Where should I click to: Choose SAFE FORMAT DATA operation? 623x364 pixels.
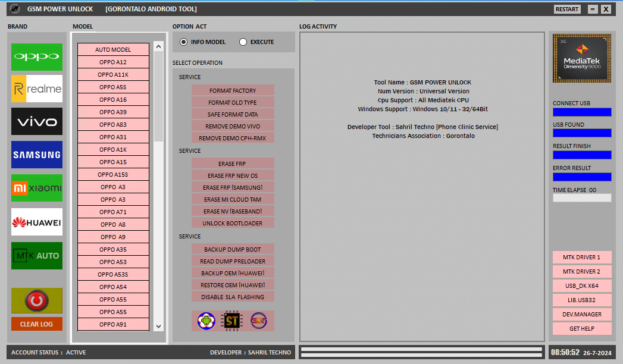[x=233, y=114]
